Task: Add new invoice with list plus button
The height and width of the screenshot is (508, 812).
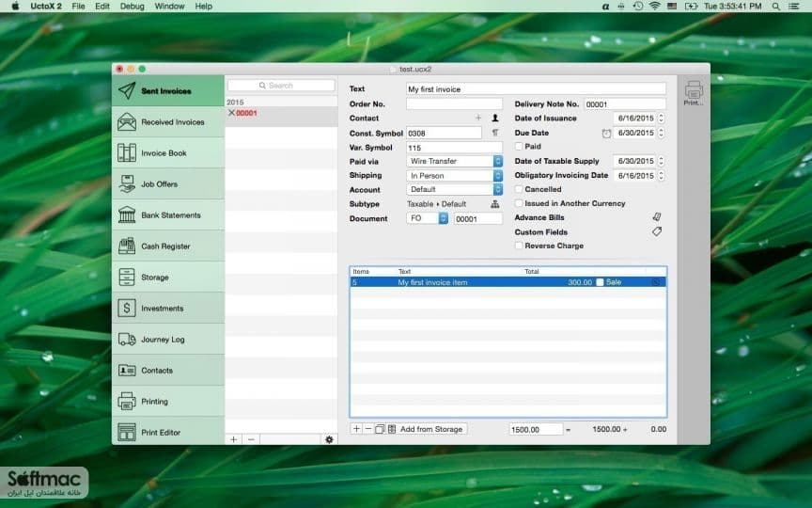Action: coord(234,439)
